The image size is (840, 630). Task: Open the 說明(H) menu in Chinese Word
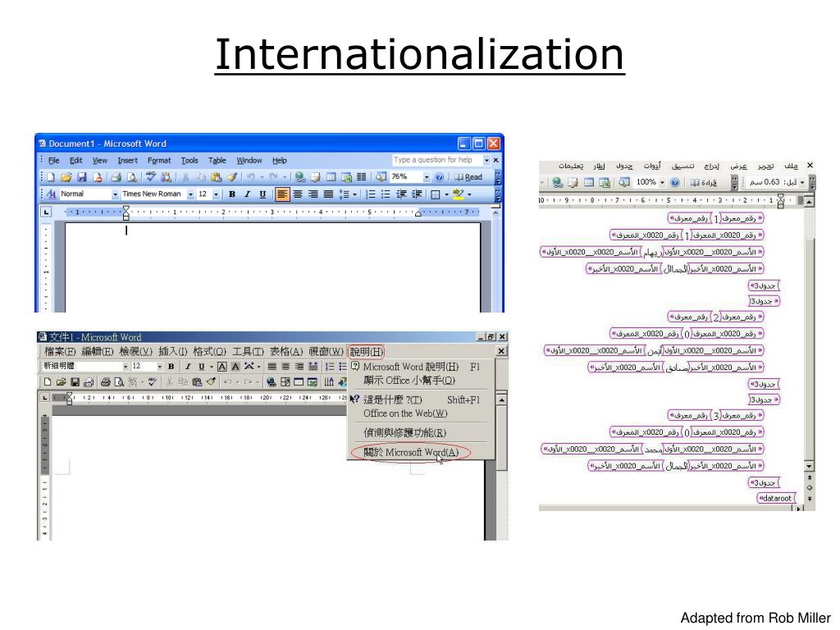(x=367, y=352)
